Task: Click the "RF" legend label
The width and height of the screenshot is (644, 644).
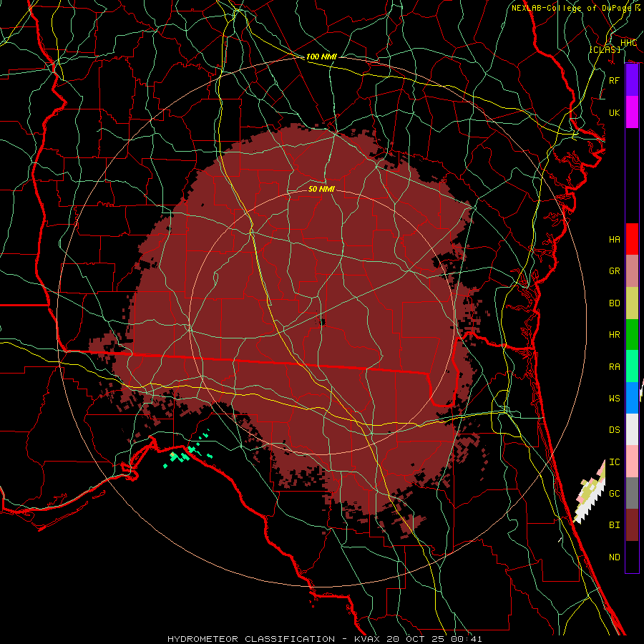Action: (615, 80)
